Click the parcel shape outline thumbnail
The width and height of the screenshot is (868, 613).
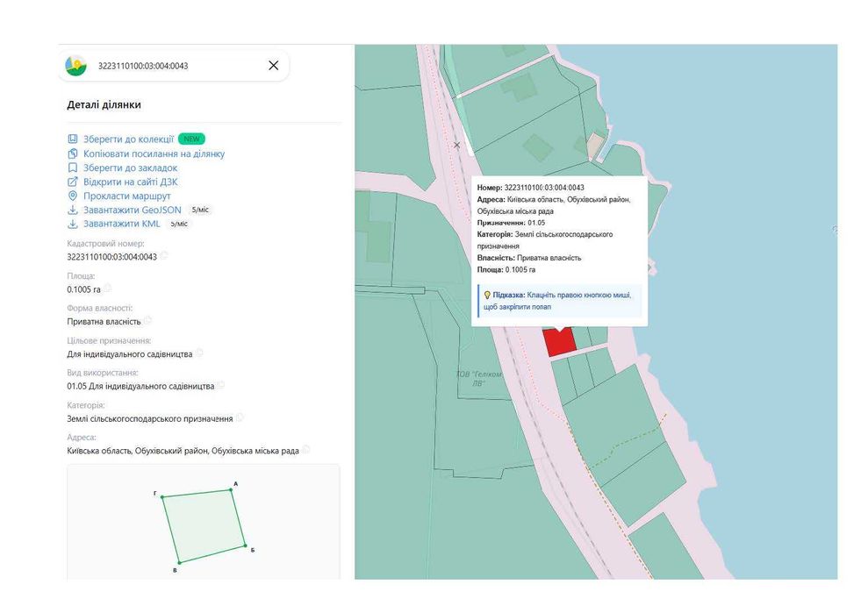[x=204, y=525]
